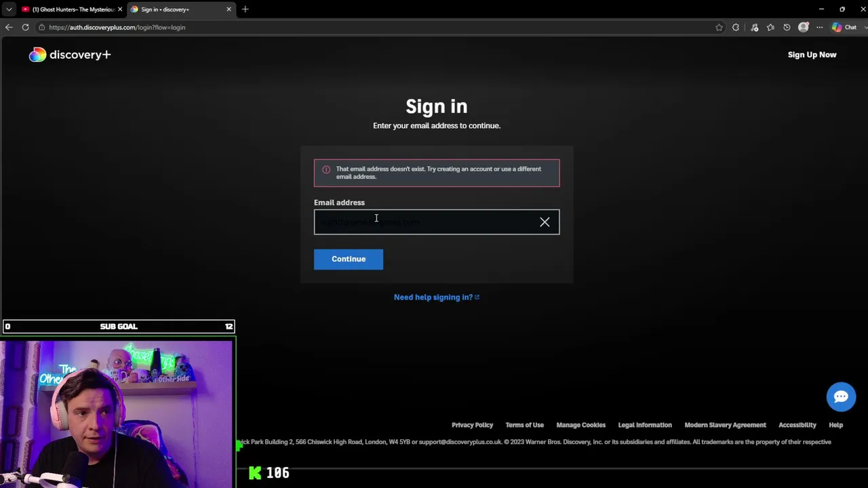Select the Sign in discovery+ tab
Viewport: 868px width, 488px height.
pyautogui.click(x=181, y=9)
